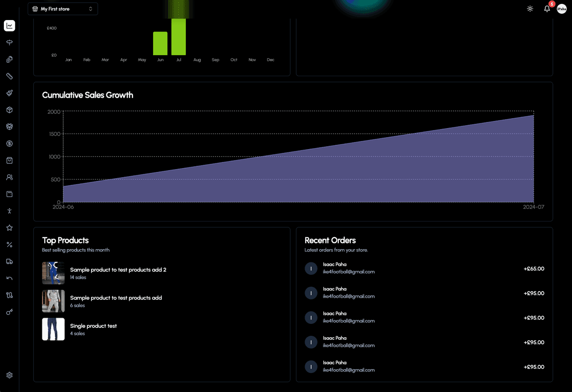This screenshot has height=392, width=572.
Task: Click 'Latest orders from your store.' text
Action: 337,250
